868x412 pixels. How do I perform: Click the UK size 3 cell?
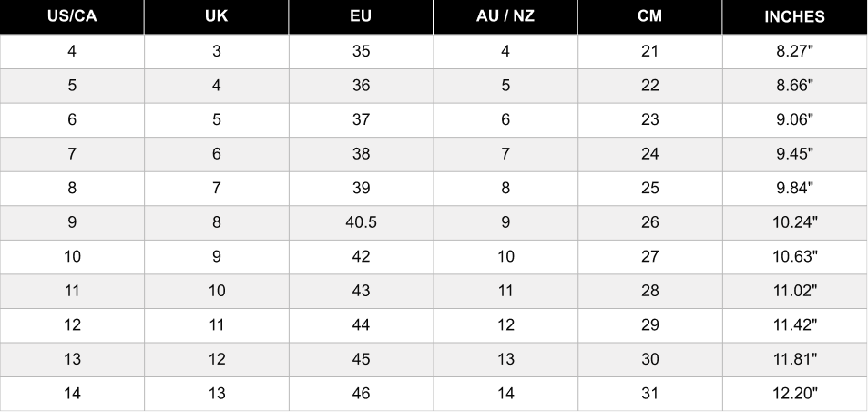tap(217, 51)
